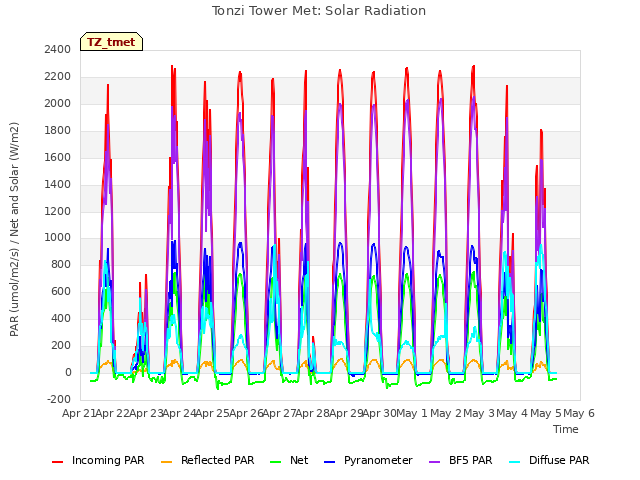Select the Diffuse PAR legend entry
Screen dimensions: 640x480
pos(549,460)
